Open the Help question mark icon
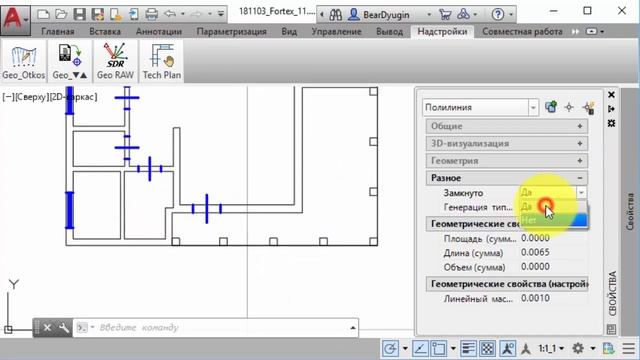This screenshot has width=640, height=360. (x=498, y=15)
